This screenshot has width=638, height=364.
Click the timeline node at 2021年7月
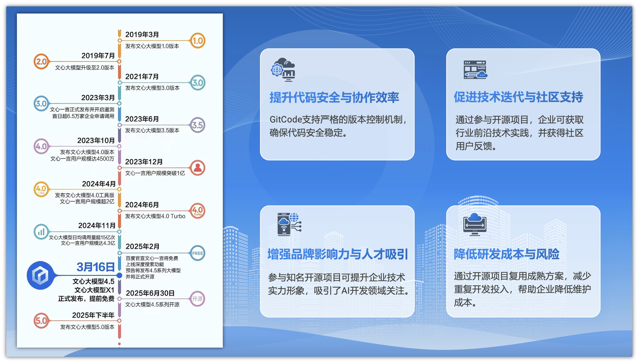click(120, 83)
